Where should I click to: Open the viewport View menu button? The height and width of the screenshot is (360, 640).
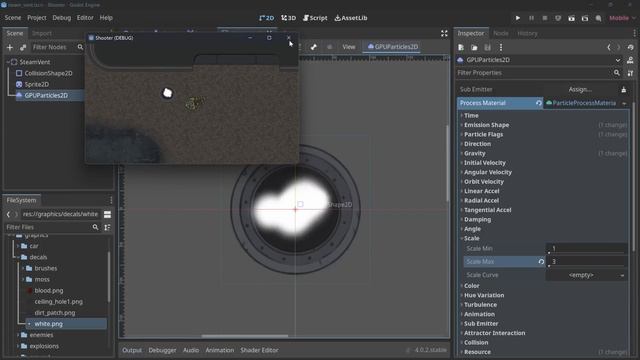(x=349, y=47)
